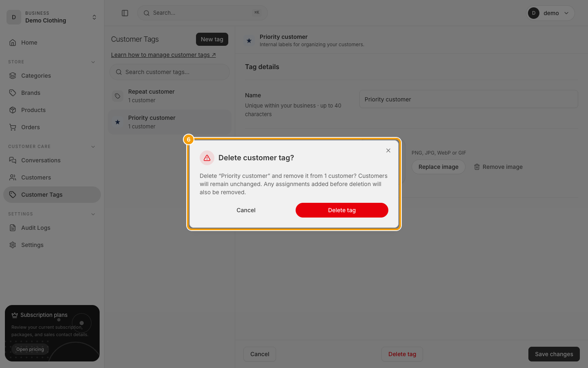Click magnifier icon in customer tags search

tap(119, 72)
